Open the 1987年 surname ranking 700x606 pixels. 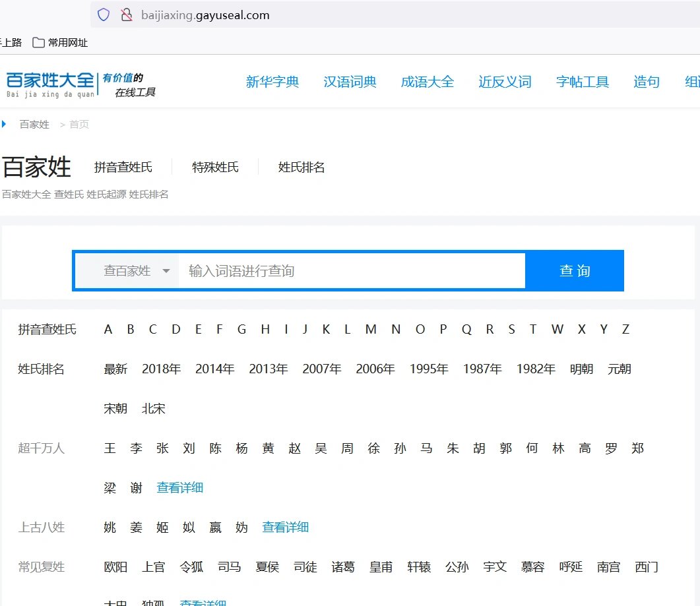pyautogui.click(x=482, y=369)
